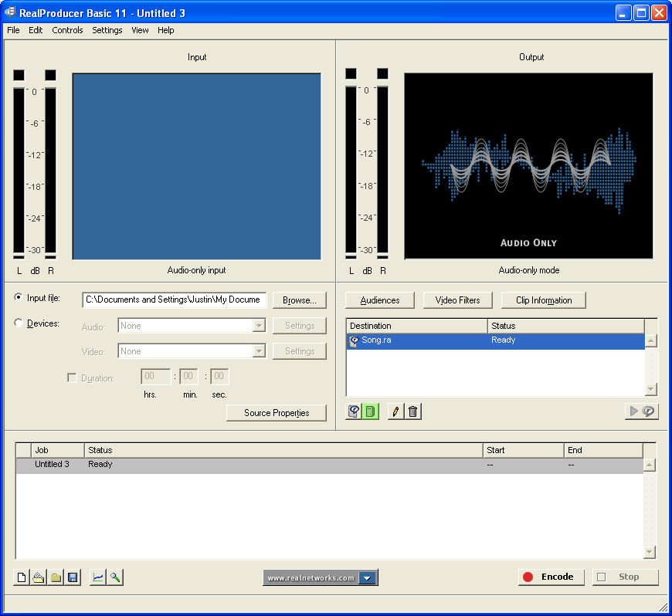Select the Untitled 3 job row
The height and width of the screenshot is (616, 672).
[x=330, y=465]
